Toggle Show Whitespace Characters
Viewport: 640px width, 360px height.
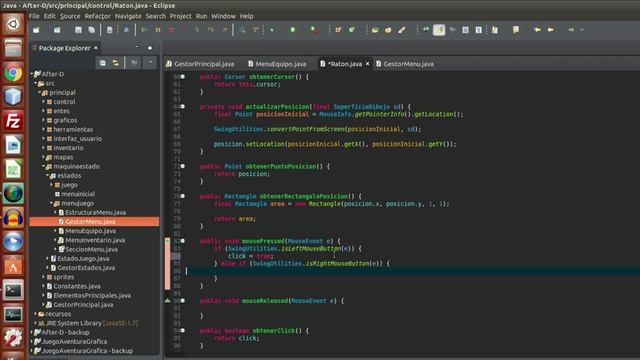(x=479, y=30)
